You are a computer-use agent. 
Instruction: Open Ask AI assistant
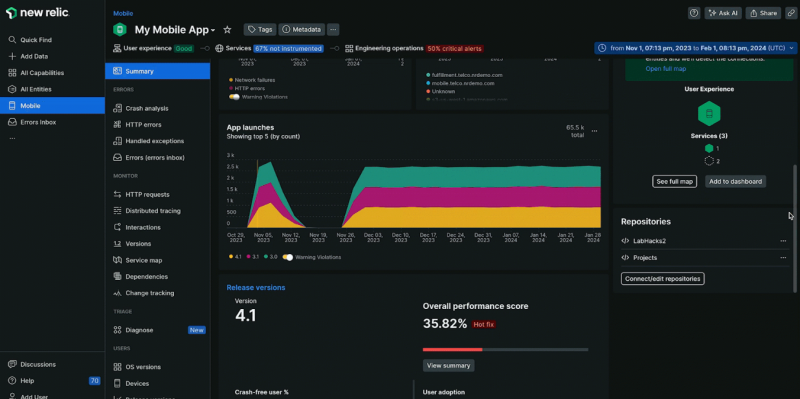pyautogui.click(x=723, y=13)
